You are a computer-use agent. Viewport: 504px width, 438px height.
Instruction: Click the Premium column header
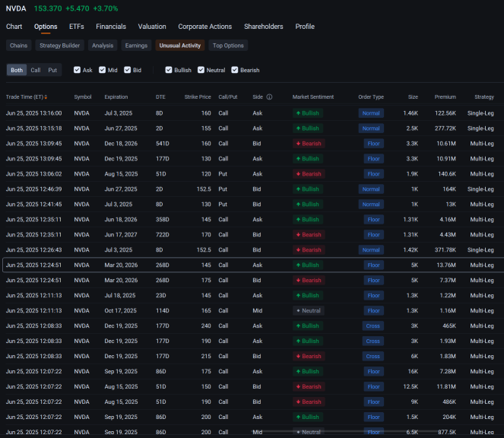pyautogui.click(x=445, y=97)
